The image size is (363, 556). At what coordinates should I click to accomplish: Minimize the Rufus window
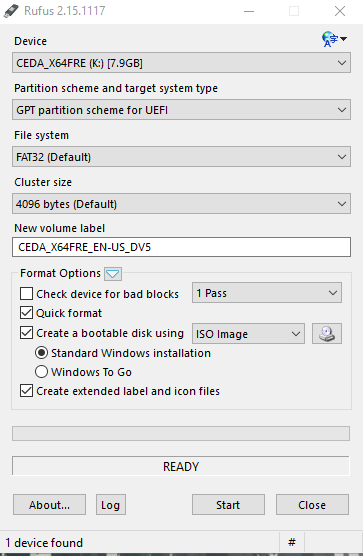click(249, 11)
